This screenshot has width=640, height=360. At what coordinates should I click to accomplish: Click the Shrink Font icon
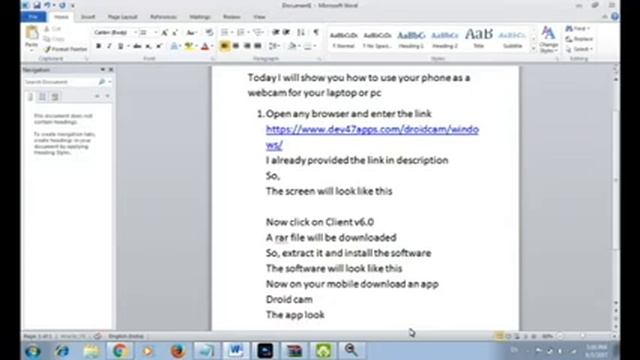(175, 33)
